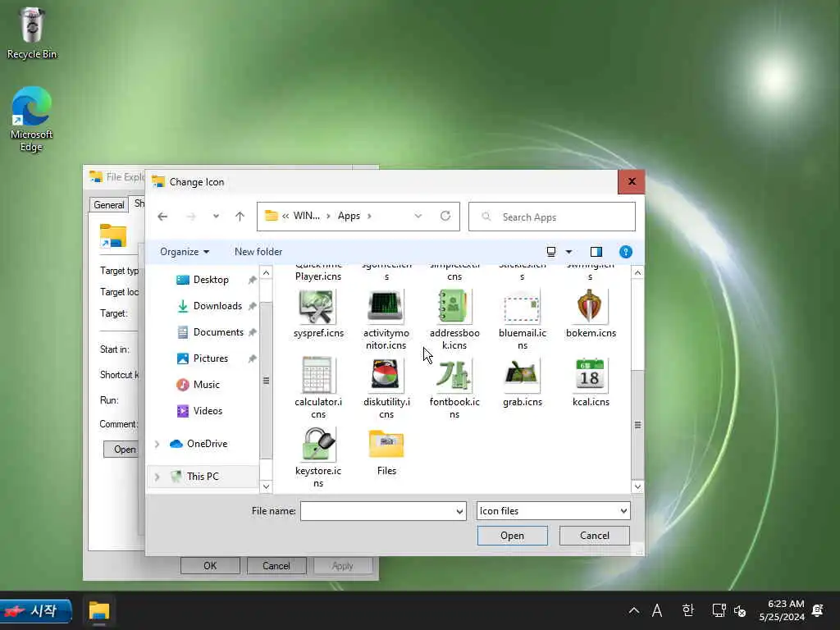840x630 pixels.
Task: Change view layout icon button
Action: pyautogui.click(x=550, y=252)
